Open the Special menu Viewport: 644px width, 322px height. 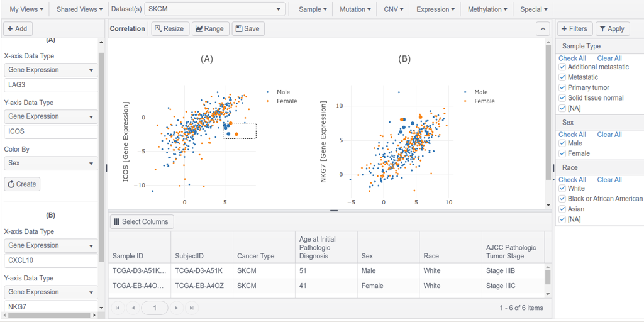[534, 9]
